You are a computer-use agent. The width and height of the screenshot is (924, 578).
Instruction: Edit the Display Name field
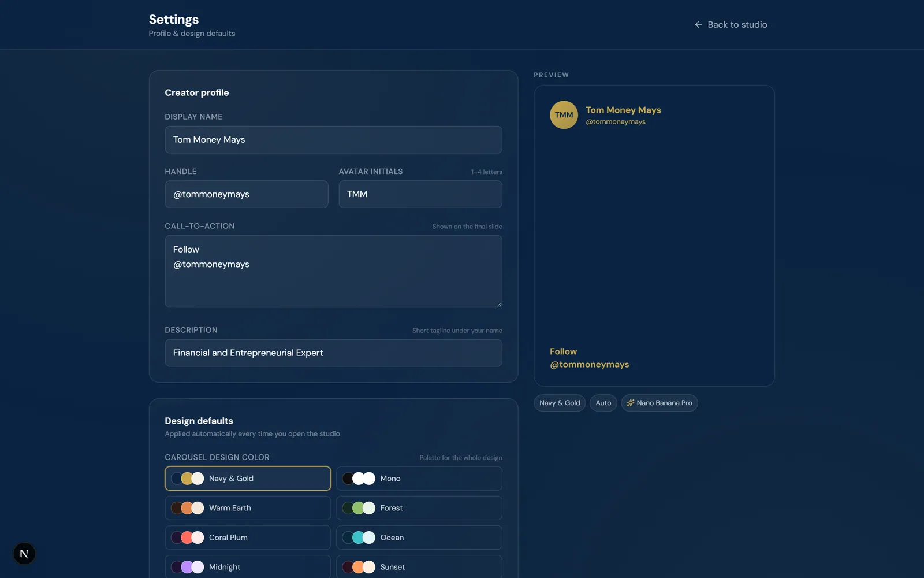[x=333, y=140]
